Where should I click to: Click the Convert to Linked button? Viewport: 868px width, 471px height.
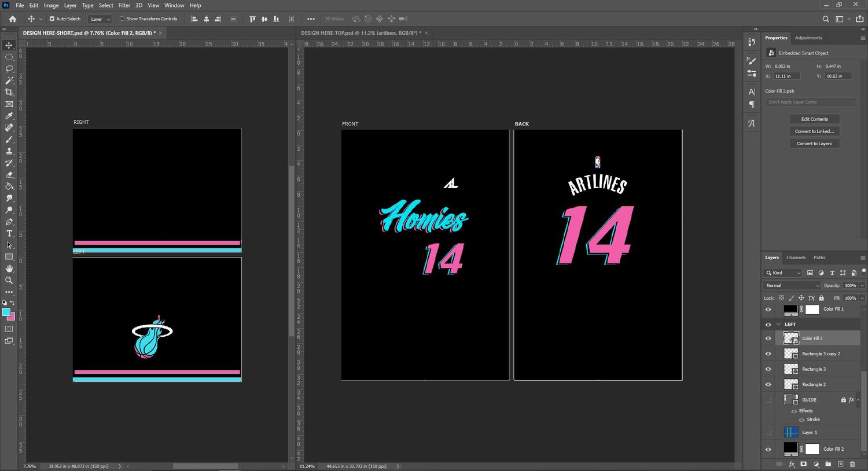(814, 131)
